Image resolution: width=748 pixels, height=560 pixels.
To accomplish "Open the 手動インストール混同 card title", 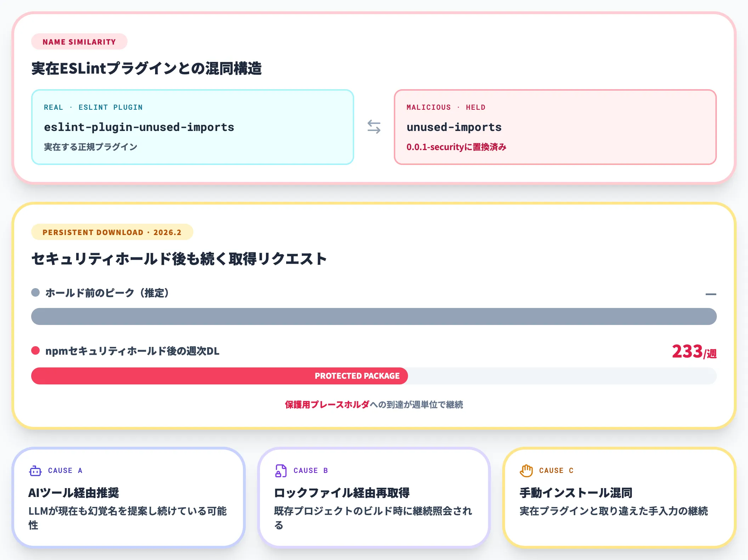I will 576,493.
